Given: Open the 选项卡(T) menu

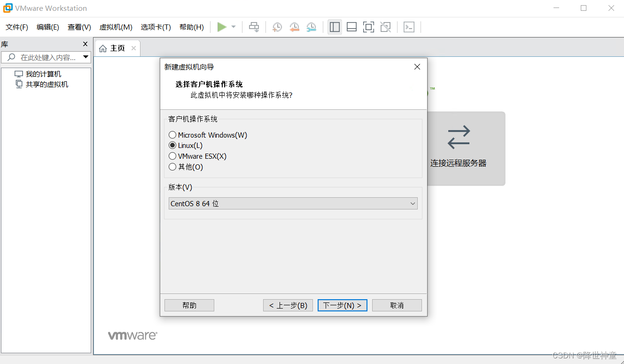Looking at the screenshot, I should pyautogui.click(x=156, y=27).
